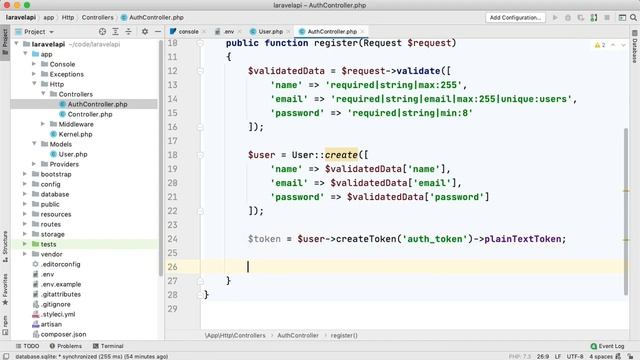
Task: Fold the validate array at line 12 gutter
Action: (200, 71)
